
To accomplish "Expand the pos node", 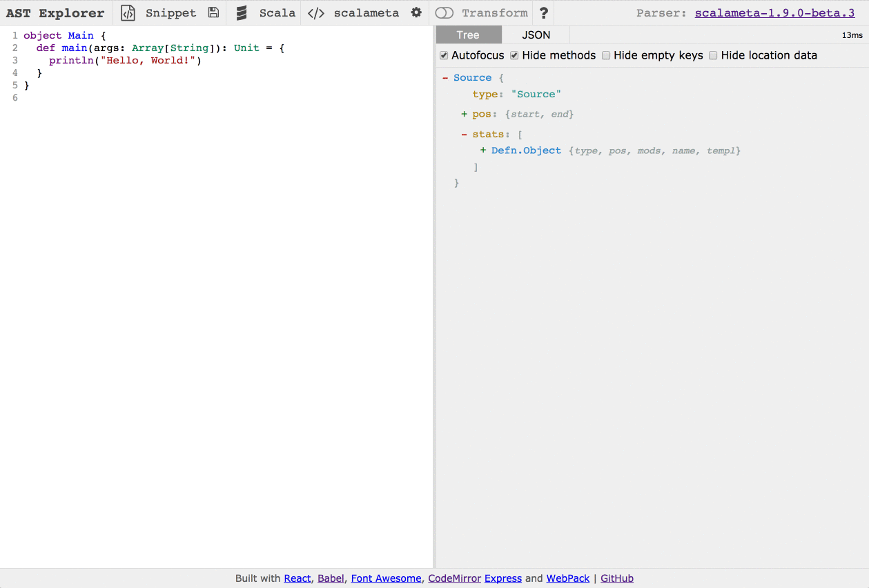I will point(465,114).
